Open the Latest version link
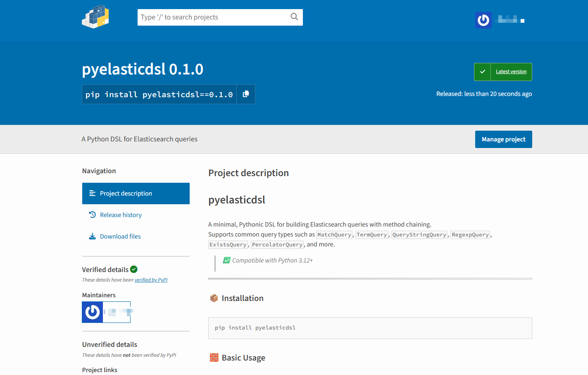The width and height of the screenshot is (588, 375). (x=511, y=72)
